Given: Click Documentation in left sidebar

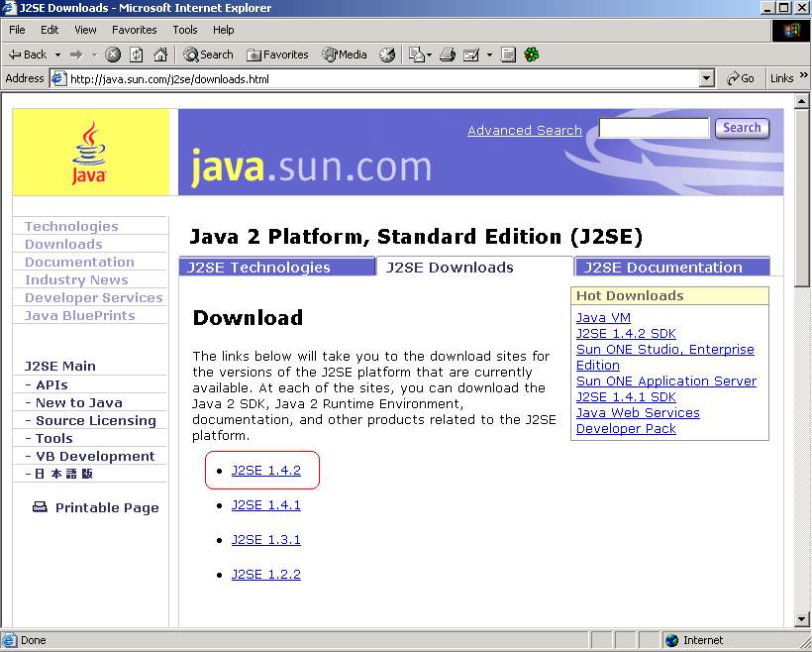Looking at the screenshot, I should (x=79, y=262).
